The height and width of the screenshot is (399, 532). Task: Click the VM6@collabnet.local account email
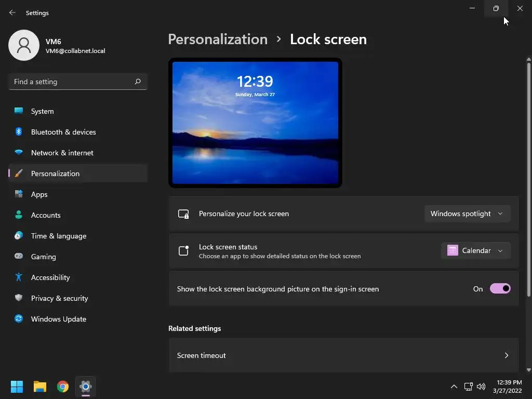pos(75,51)
